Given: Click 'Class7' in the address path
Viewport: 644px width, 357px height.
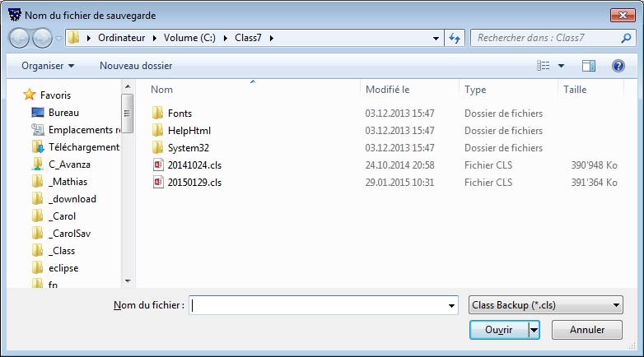Looking at the screenshot, I should click(248, 38).
